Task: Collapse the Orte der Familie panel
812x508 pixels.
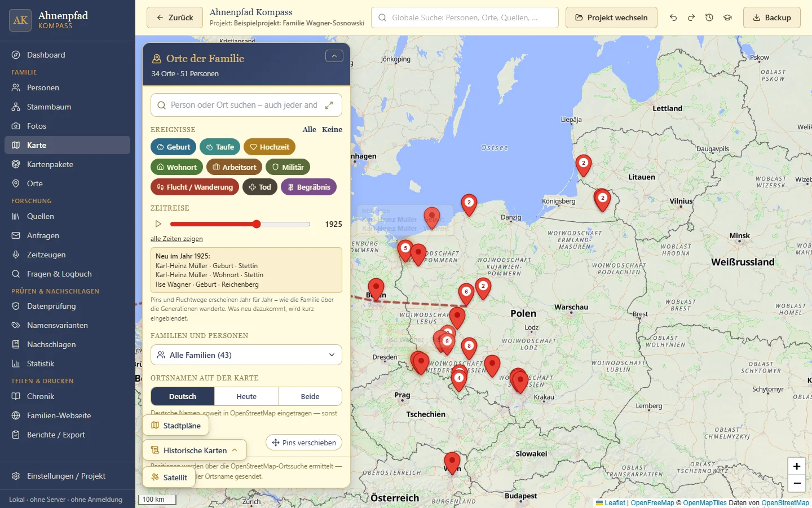Action: click(334, 56)
